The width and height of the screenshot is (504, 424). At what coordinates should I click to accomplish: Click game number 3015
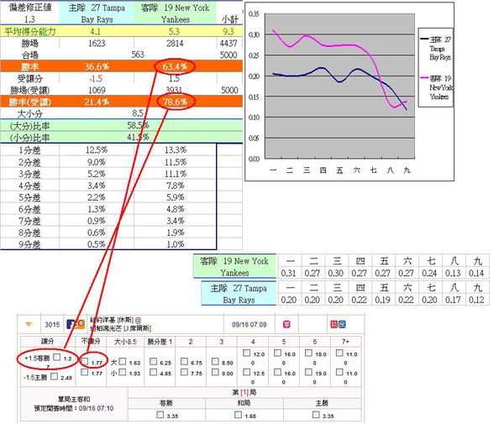pos(52,324)
